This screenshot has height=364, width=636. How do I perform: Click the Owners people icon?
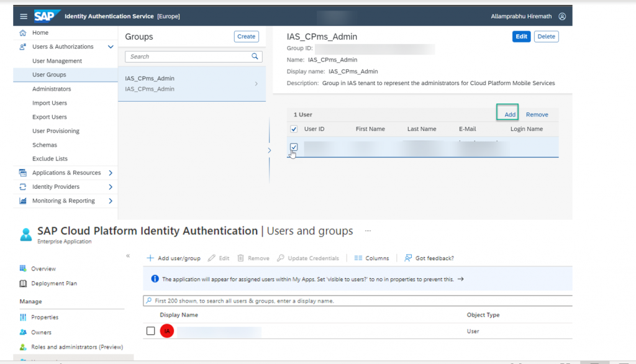coord(23,332)
